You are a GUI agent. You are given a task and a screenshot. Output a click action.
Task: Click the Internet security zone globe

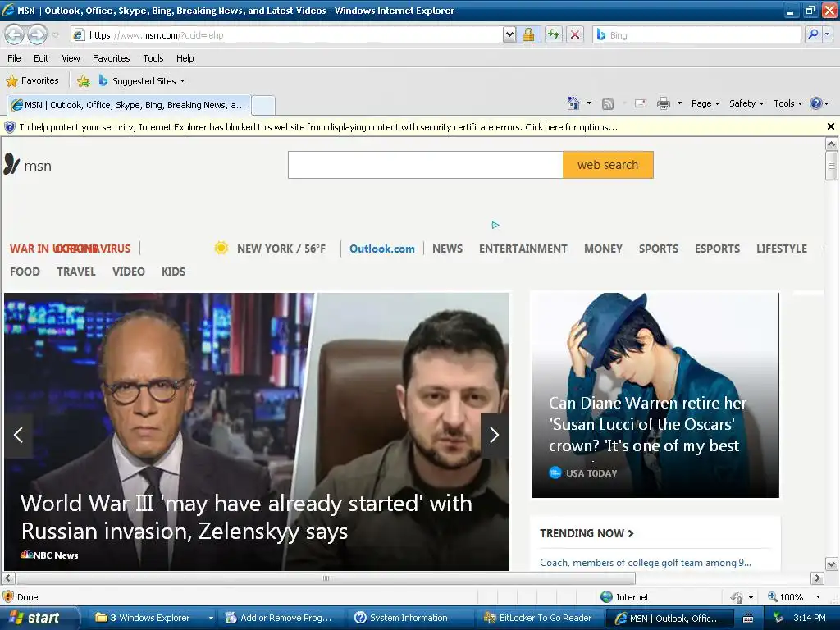click(606, 597)
